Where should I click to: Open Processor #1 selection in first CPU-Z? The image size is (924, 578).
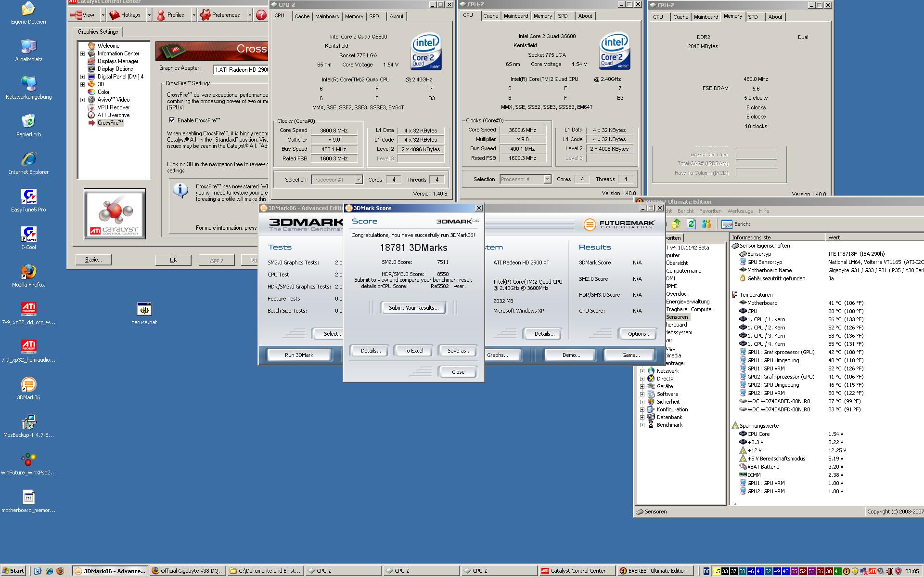(x=336, y=180)
